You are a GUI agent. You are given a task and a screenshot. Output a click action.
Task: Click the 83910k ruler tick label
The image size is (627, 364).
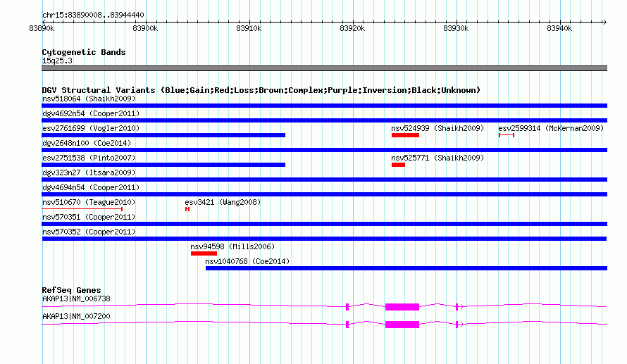tap(249, 28)
